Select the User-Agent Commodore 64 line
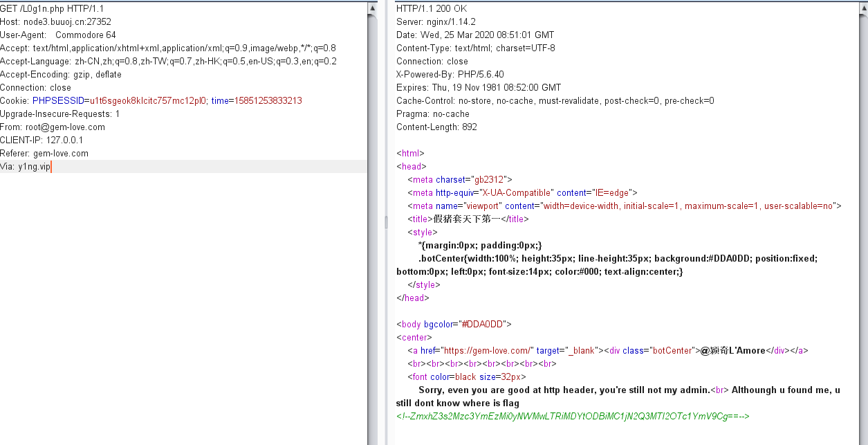 coord(58,35)
